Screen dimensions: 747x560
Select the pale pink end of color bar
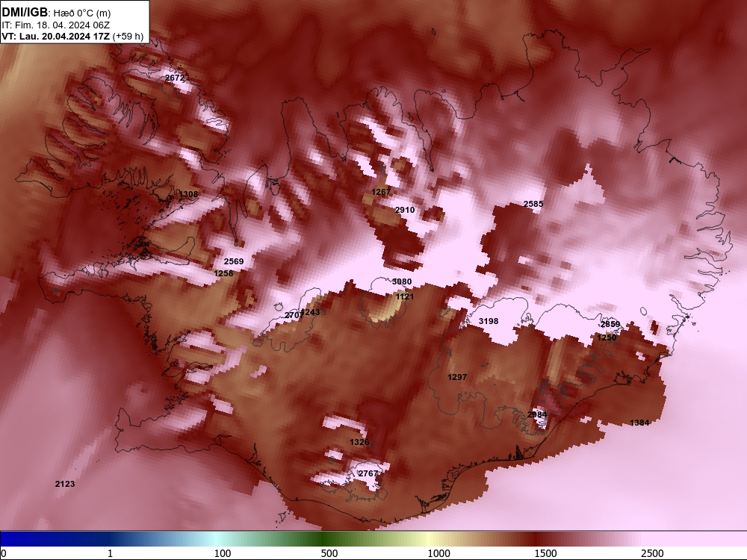tap(695, 539)
